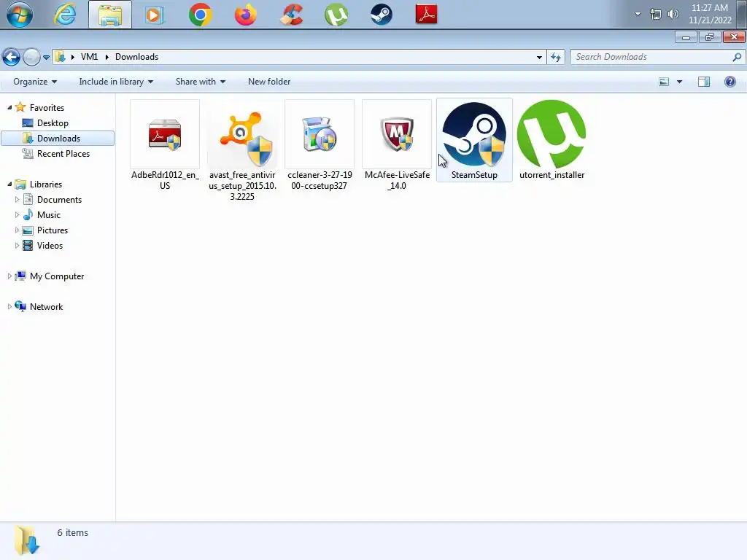
Task: Select the SteamSetup installer icon
Action: [x=474, y=134]
